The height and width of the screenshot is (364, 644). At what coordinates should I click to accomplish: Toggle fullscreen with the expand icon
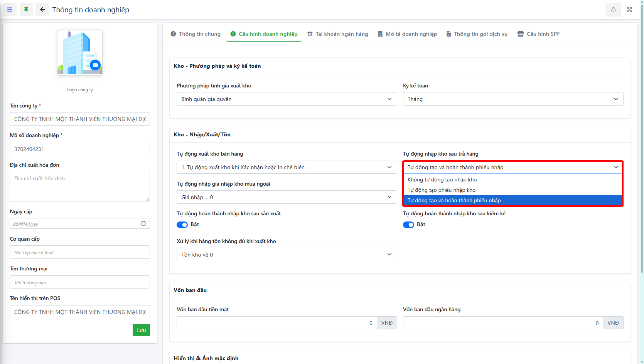(629, 10)
